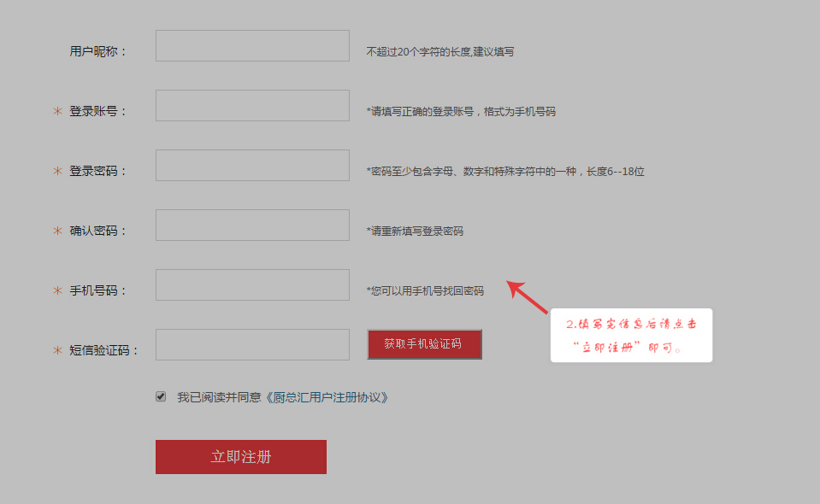Focus the 登录账号 login account field

[x=252, y=106]
